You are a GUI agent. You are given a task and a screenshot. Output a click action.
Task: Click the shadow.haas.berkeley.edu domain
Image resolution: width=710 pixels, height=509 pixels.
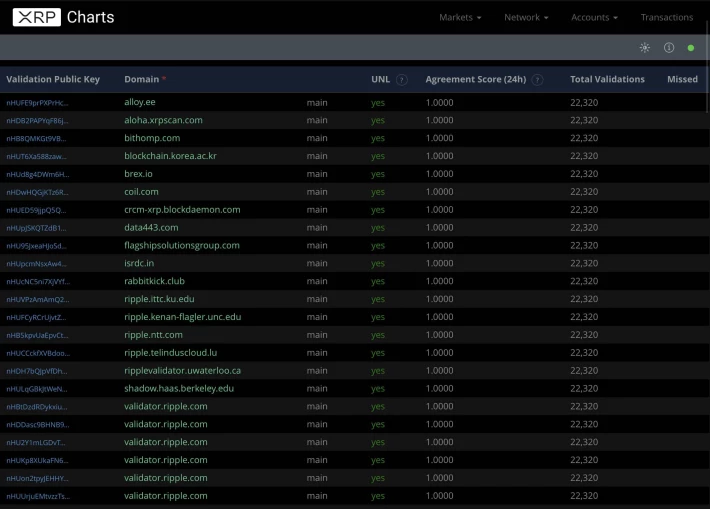click(x=179, y=389)
